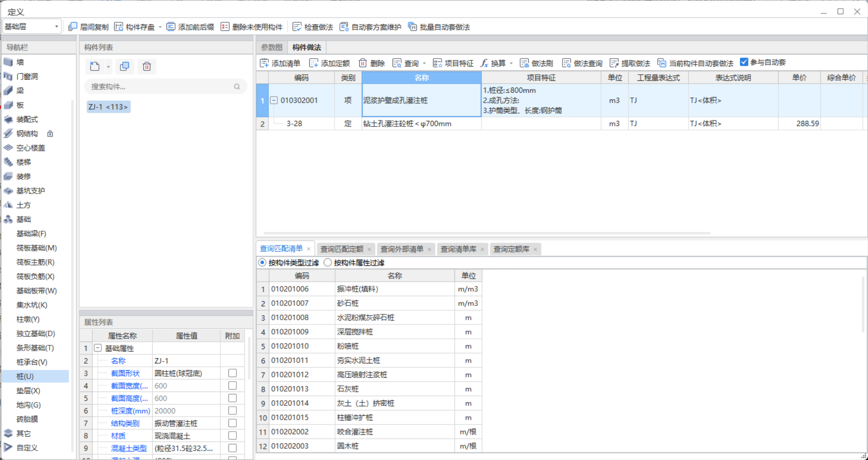Collapse the 010302001 row tree node
868x460 pixels.
coord(274,100)
